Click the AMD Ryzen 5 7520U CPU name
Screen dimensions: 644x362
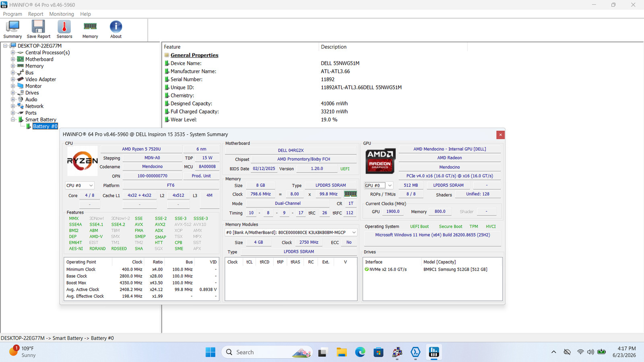point(141,149)
